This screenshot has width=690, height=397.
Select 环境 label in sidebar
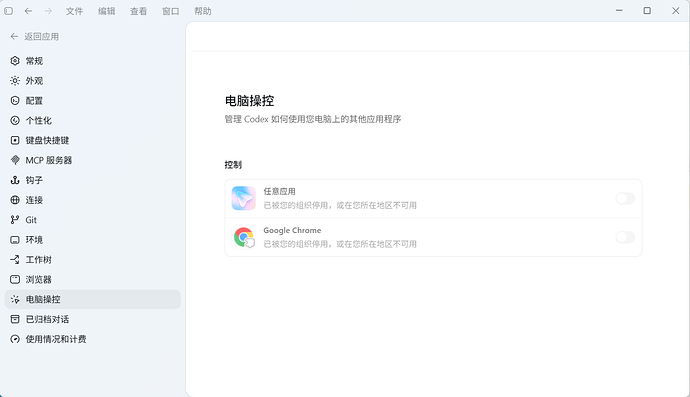pyautogui.click(x=34, y=239)
